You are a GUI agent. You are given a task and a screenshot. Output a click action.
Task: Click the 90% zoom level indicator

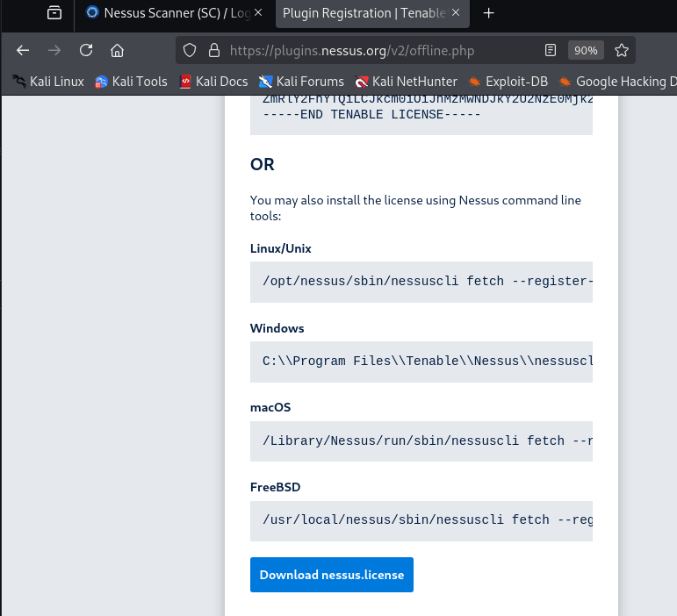pos(585,50)
